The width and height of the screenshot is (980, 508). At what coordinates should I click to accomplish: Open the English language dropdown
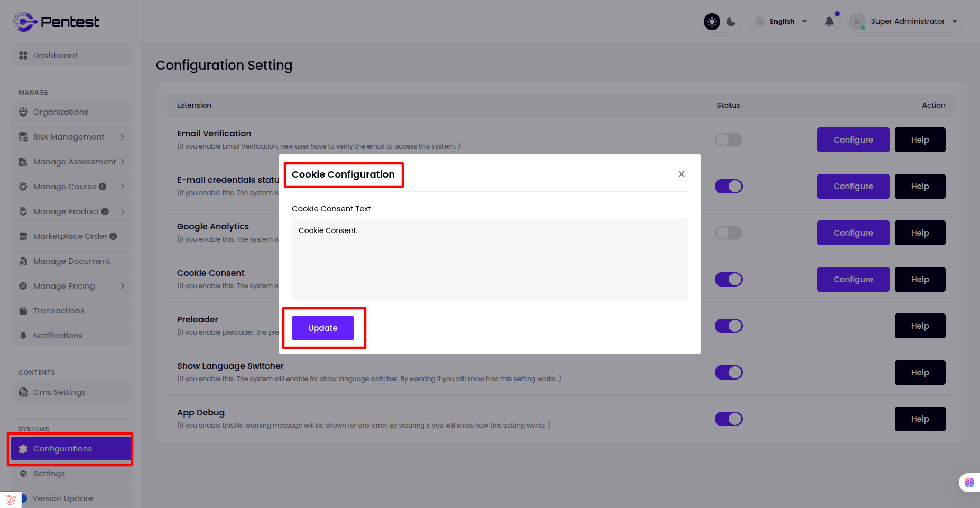[x=782, y=22]
